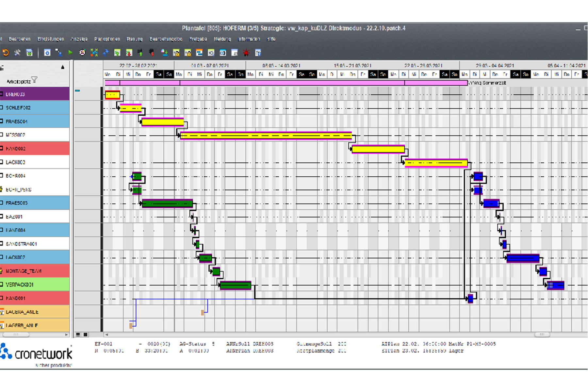Click the week header 15.03 - 21.03.2021
The height and width of the screenshot is (392, 588).
352,65
